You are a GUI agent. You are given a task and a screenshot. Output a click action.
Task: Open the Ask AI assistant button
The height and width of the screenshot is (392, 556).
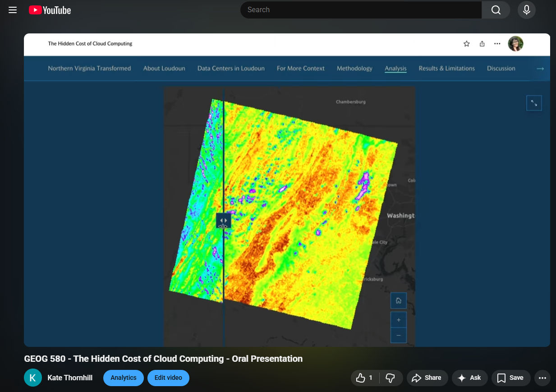[469, 378]
